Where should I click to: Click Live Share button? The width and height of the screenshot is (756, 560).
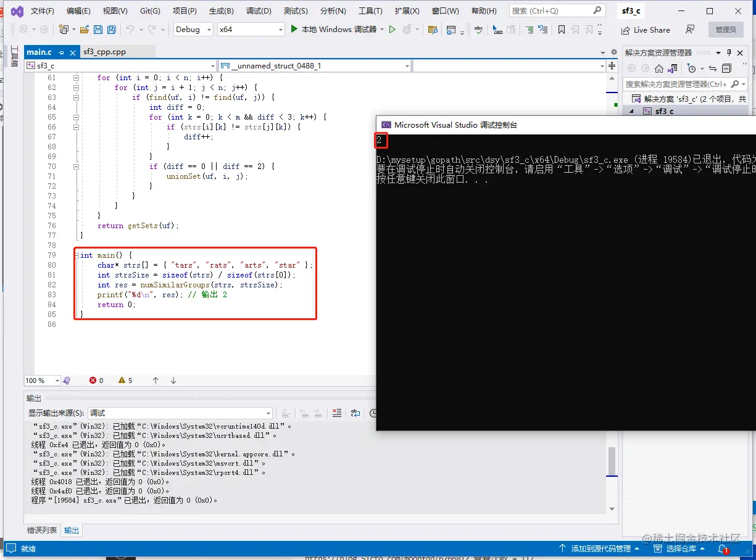(x=646, y=30)
